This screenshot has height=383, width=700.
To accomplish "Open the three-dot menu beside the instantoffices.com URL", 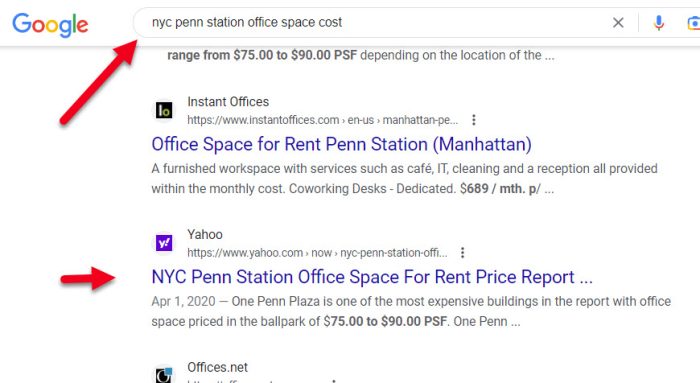I will 474,120.
